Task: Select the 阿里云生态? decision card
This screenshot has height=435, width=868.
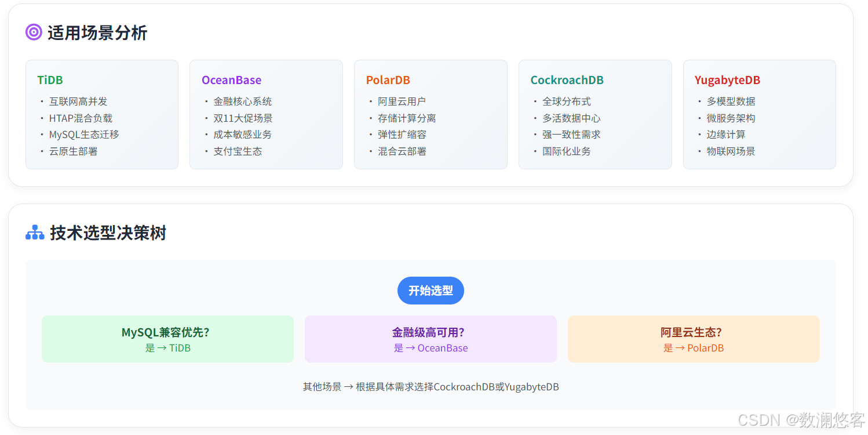Action: coord(694,339)
